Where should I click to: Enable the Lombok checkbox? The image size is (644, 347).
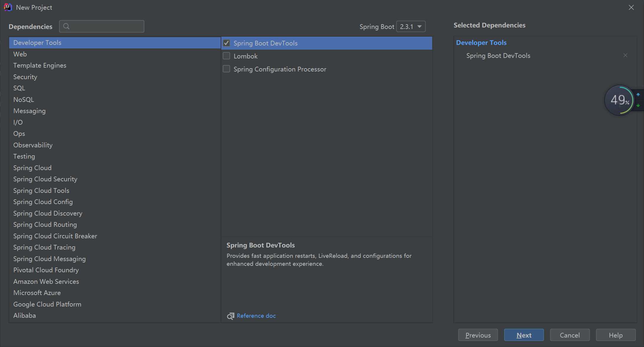pos(226,56)
